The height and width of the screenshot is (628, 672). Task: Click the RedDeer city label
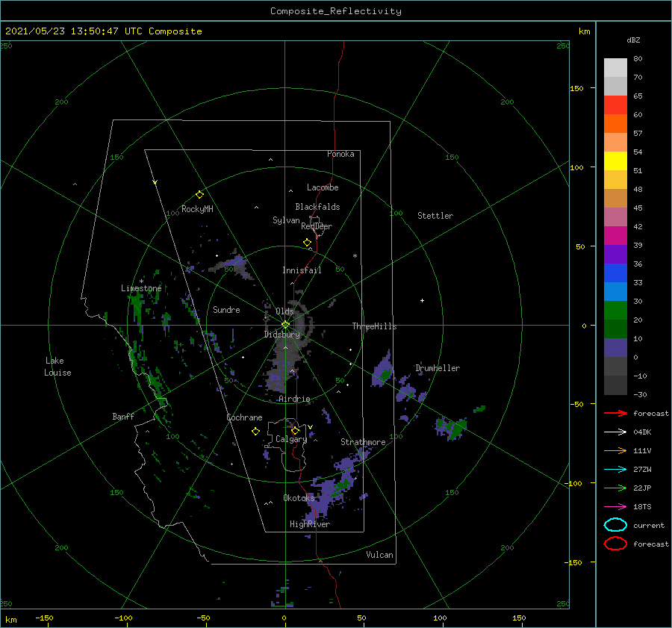coord(317,226)
